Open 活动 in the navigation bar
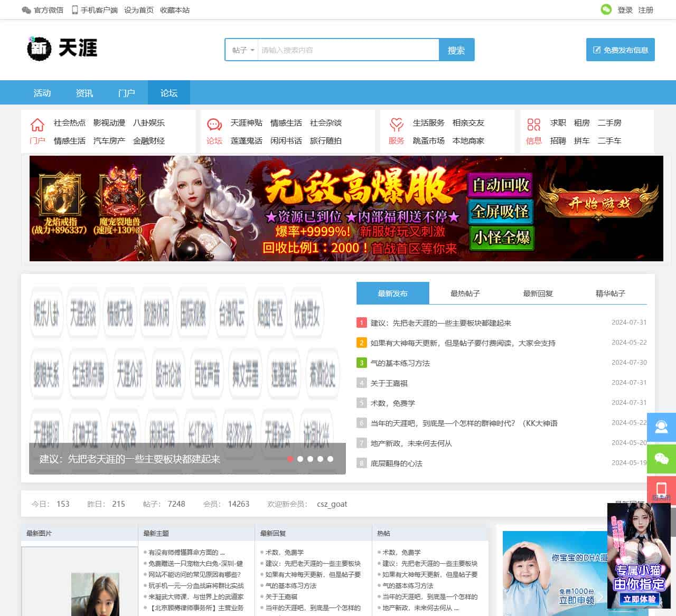The width and height of the screenshot is (676, 616). 42,93
